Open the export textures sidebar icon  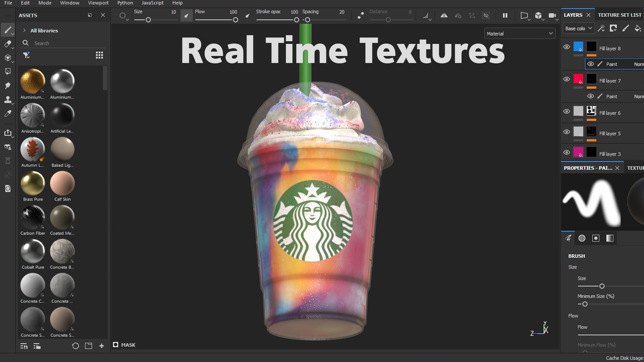[x=8, y=133]
